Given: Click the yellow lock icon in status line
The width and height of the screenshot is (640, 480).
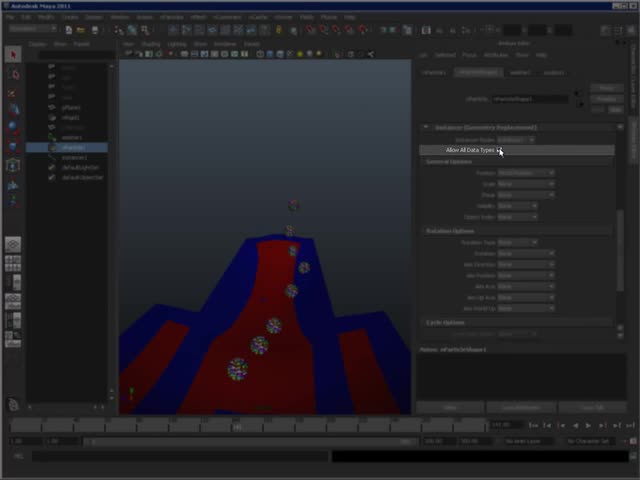Looking at the screenshot, I should pos(279,30).
